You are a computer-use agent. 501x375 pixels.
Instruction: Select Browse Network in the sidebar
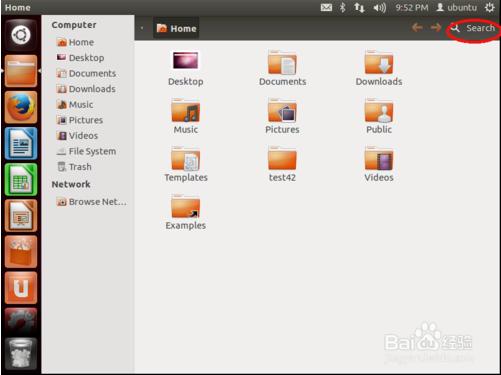[92, 202]
